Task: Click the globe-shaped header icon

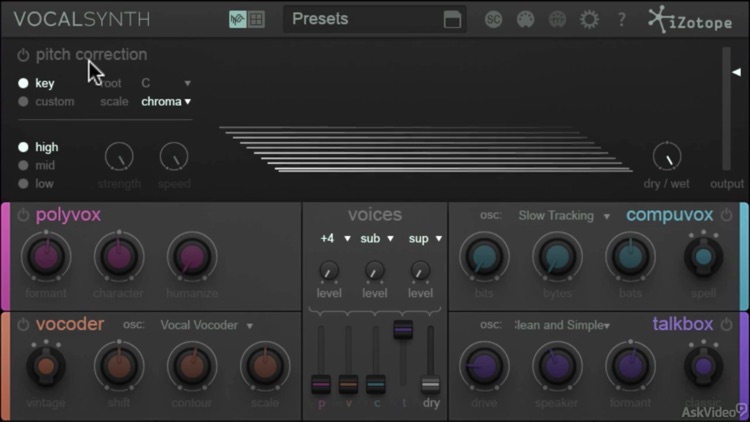Action: 557,19
